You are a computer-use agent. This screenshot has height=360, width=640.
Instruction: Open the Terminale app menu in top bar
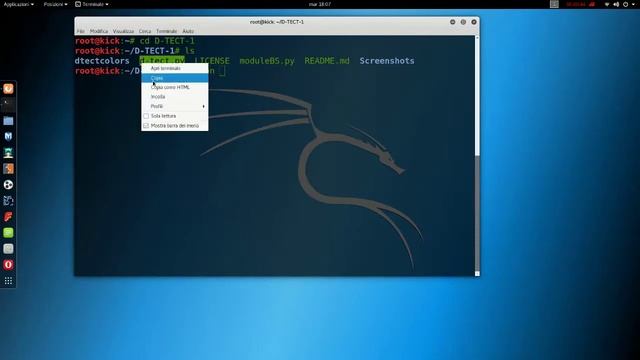92,4
